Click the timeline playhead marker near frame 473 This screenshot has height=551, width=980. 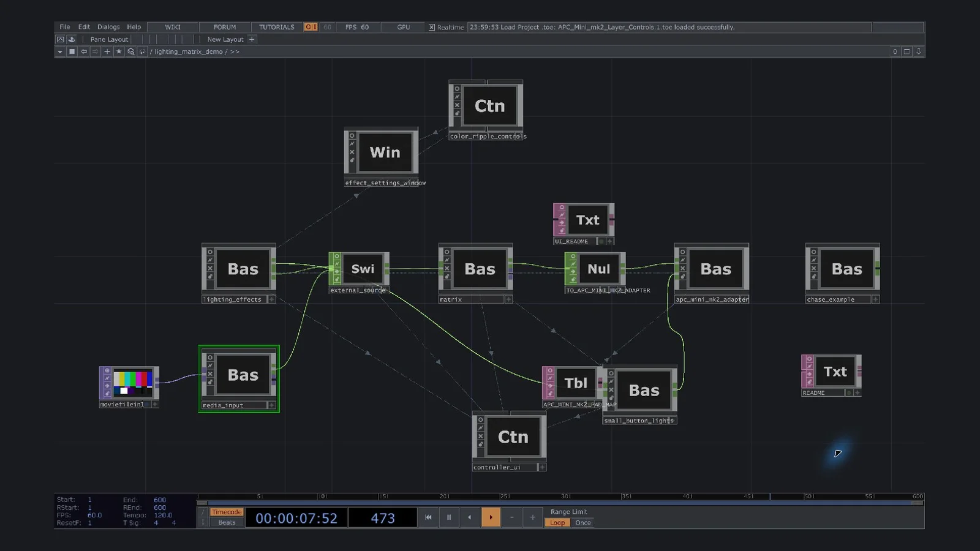coord(770,497)
